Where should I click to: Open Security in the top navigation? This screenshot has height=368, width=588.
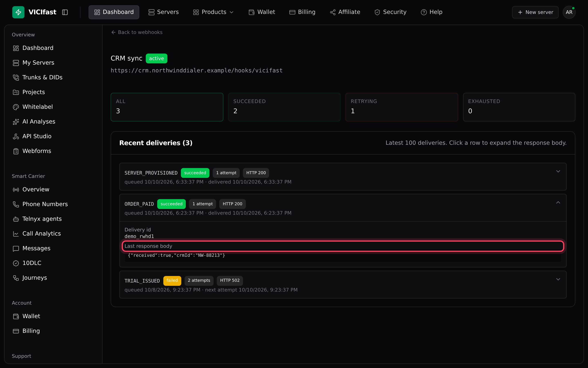pos(390,12)
